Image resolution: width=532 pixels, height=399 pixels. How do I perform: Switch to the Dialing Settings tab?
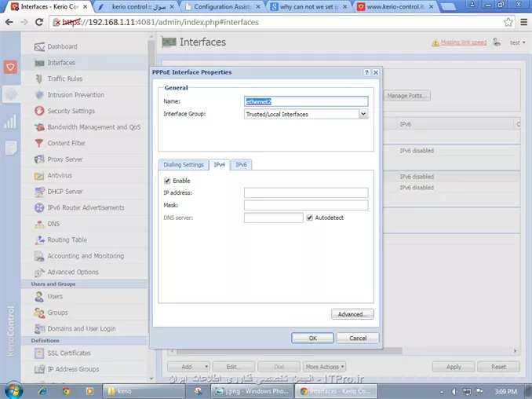tap(184, 165)
